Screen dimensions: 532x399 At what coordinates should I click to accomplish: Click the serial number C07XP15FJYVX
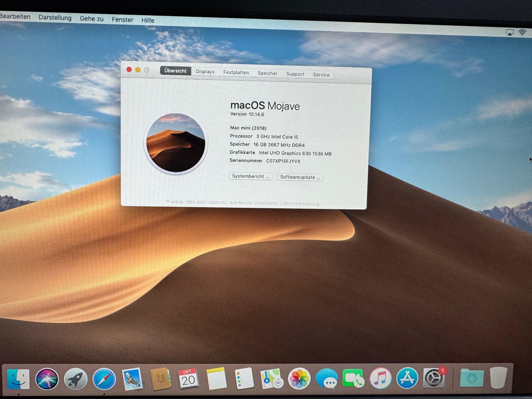pos(283,161)
